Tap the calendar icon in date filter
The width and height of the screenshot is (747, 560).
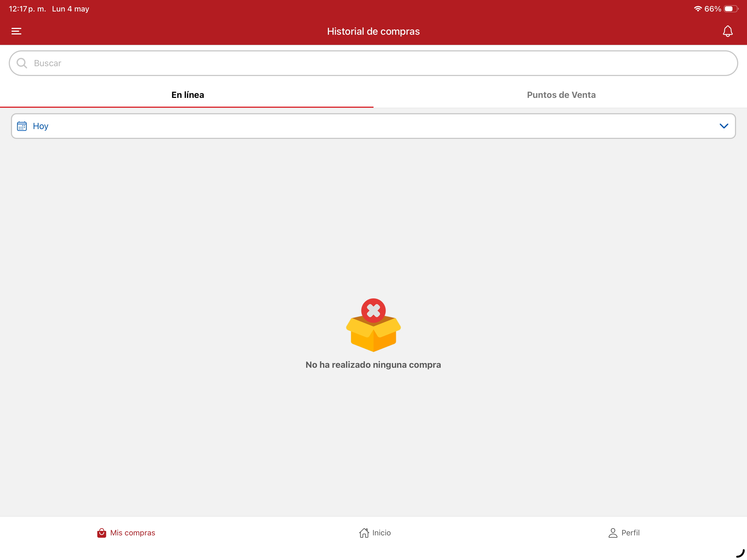22,126
